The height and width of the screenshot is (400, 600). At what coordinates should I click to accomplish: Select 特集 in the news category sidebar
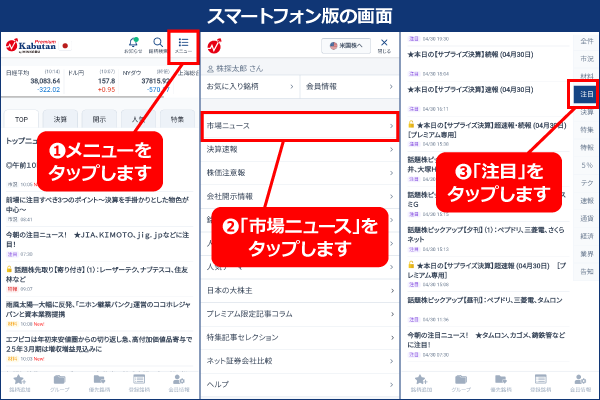[587, 130]
